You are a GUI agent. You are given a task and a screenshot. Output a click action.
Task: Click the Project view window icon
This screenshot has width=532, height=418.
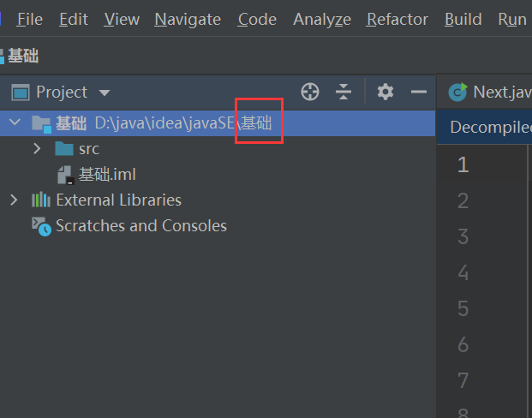tap(21, 93)
